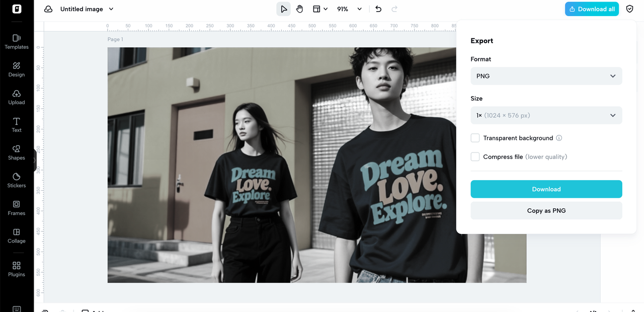This screenshot has width=644, height=312.
Task: Open the Templates sidebar tab
Action: point(17,41)
